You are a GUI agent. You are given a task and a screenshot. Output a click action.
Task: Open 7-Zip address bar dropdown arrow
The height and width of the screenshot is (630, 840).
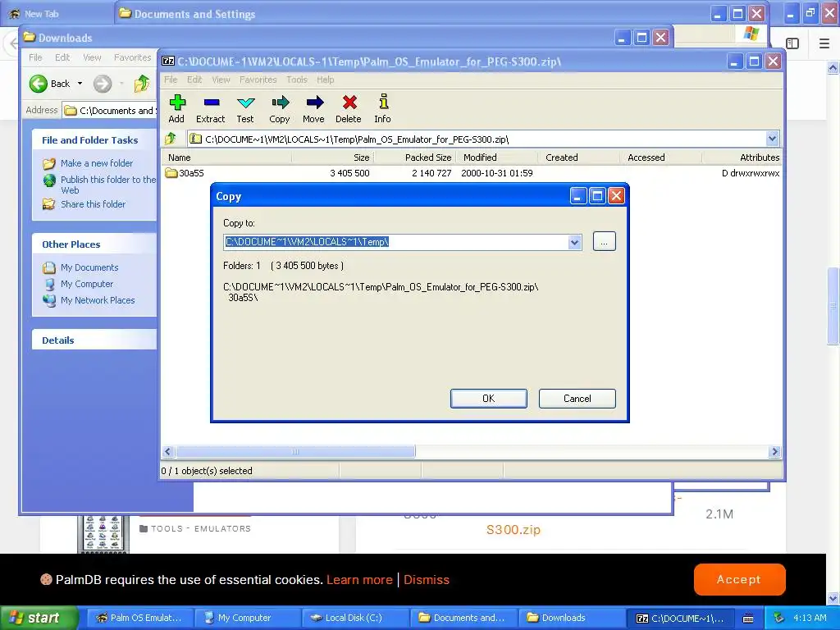click(x=772, y=139)
